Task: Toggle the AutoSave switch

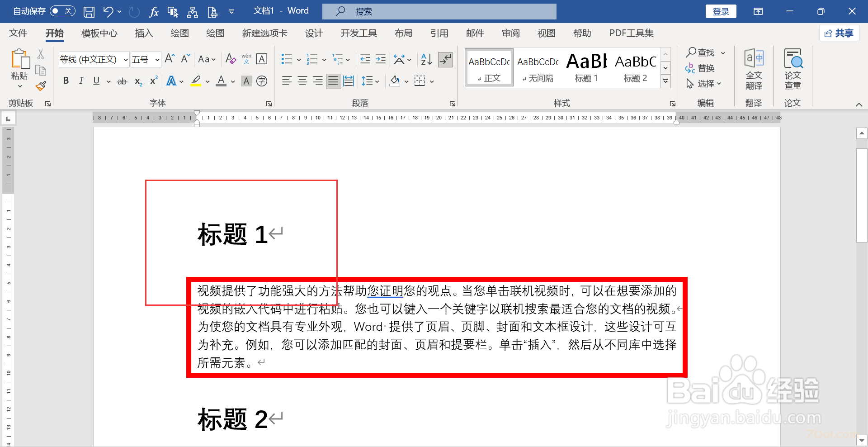Action: coord(62,11)
